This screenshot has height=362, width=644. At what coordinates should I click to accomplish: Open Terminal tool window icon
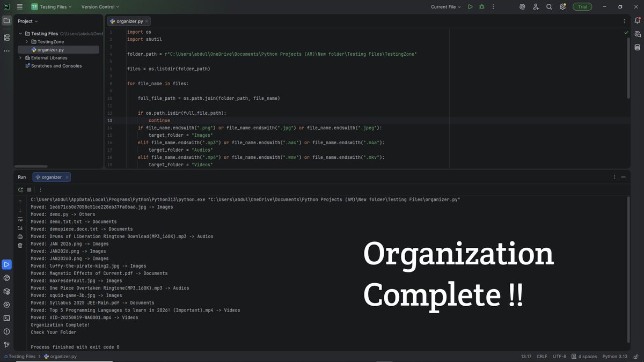pyautogui.click(x=6, y=317)
